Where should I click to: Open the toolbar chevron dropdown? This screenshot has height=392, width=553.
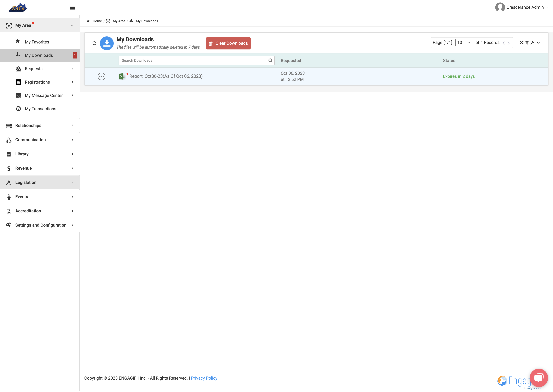point(538,43)
